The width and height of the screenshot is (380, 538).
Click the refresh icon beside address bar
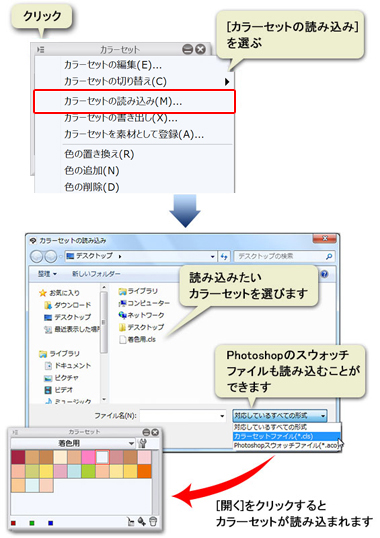coord(224,256)
